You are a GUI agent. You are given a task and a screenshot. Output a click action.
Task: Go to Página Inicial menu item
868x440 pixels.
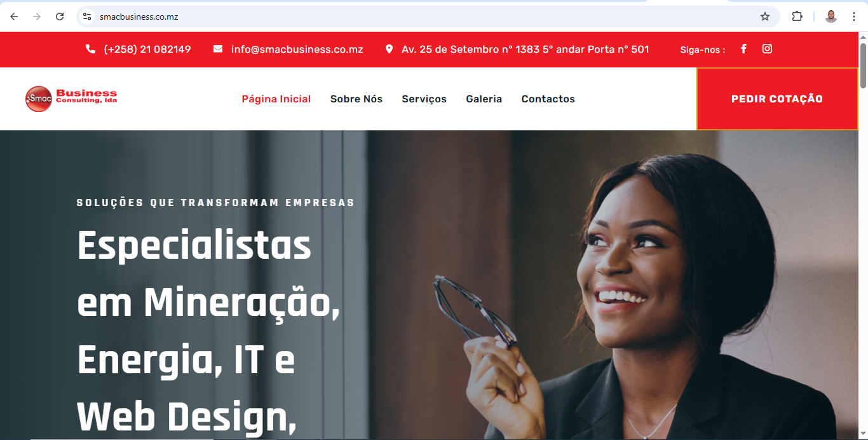(x=276, y=99)
